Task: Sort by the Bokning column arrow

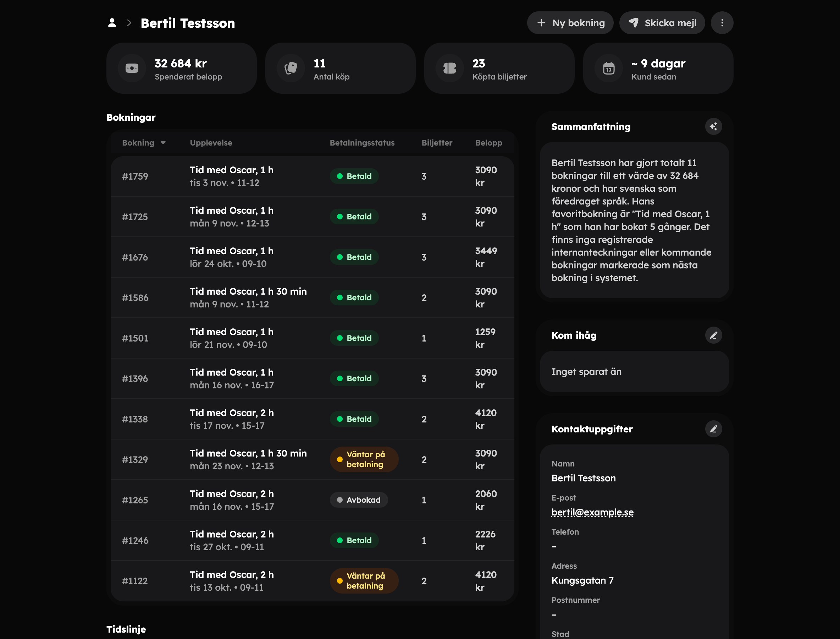Action: (163, 143)
